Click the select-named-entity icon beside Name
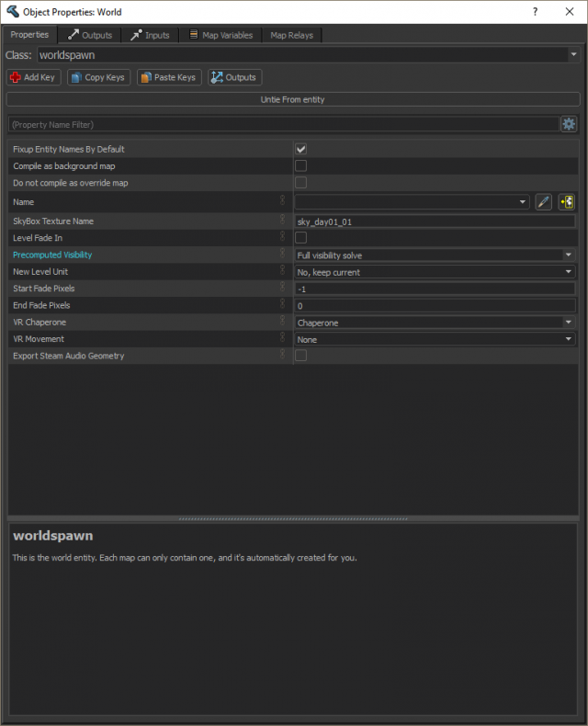 coord(567,202)
